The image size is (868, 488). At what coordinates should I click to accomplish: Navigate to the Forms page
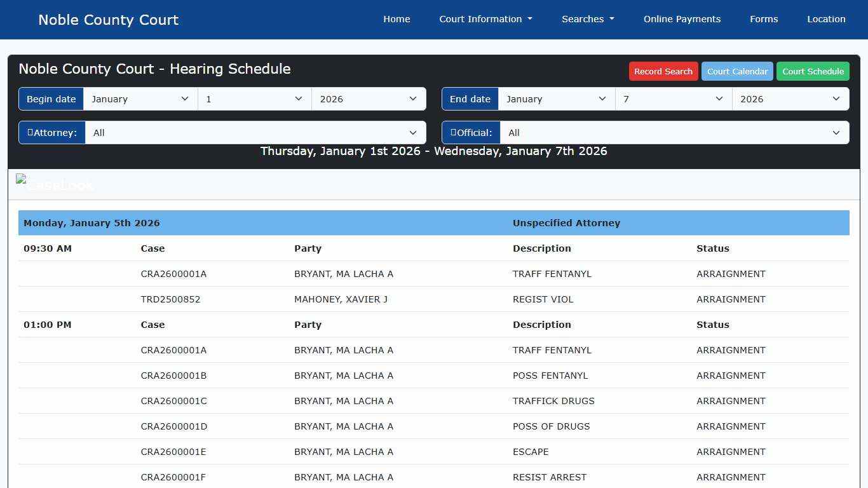point(763,19)
